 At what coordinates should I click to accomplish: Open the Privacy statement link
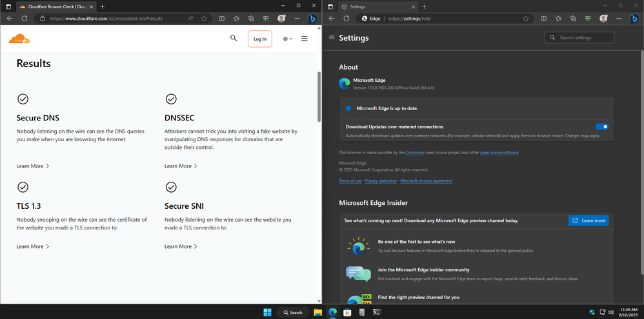(381, 181)
